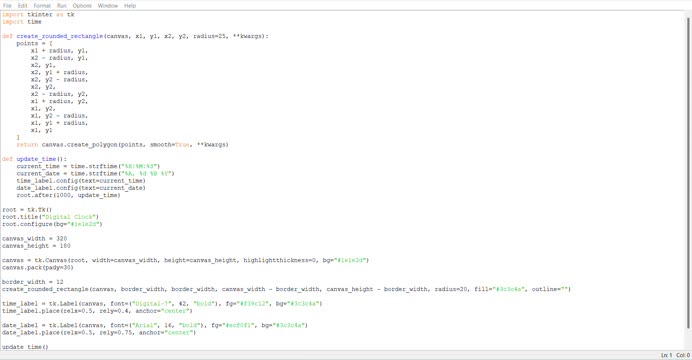Open the Run menu

(62, 6)
